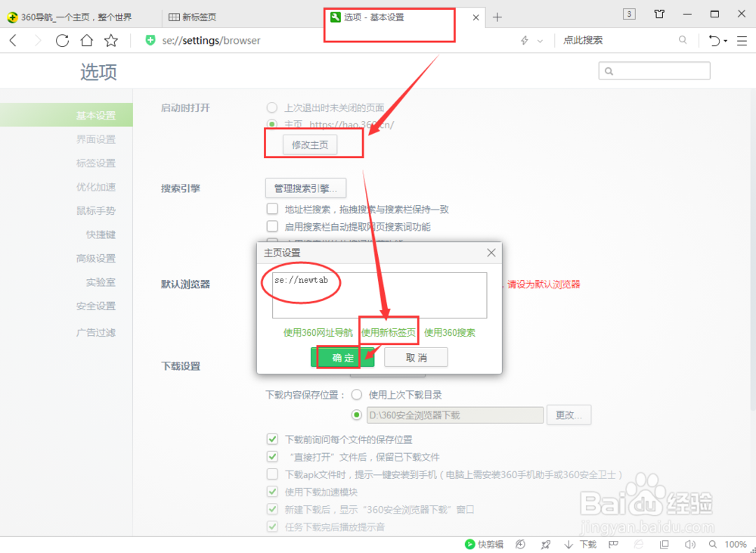Open 界面设置 in sidebar

point(95,139)
